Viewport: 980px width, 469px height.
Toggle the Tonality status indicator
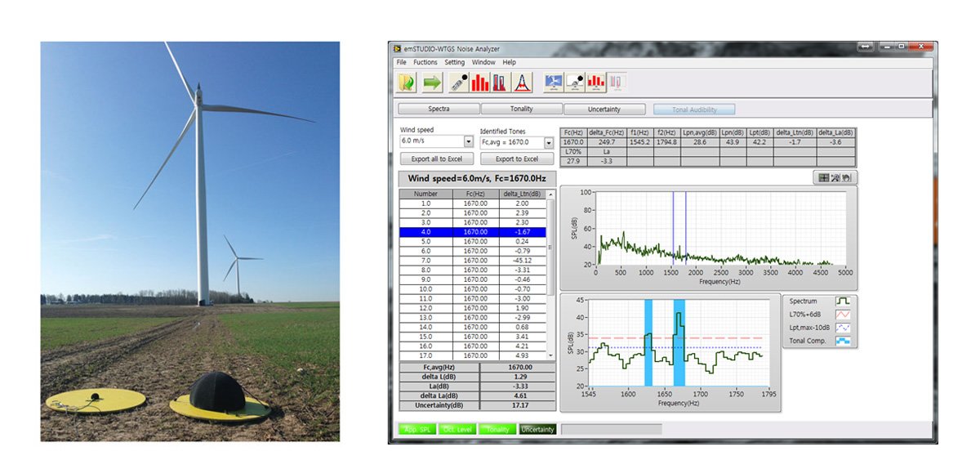pos(497,429)
